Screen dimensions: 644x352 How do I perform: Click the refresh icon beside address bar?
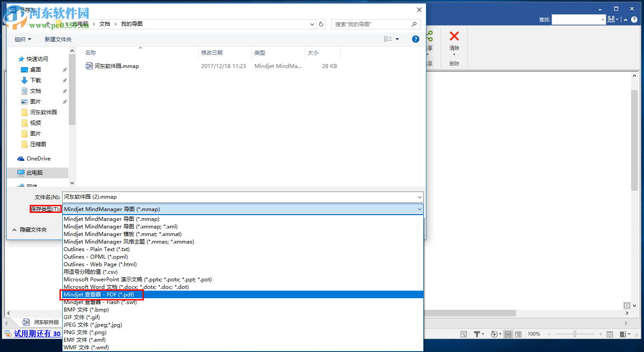tap(321, 24)
